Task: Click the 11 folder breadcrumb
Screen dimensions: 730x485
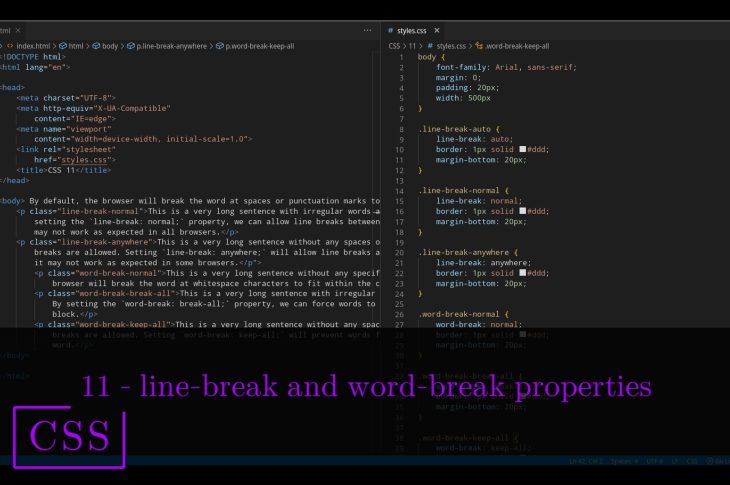Action: click(x=413, y=46)
